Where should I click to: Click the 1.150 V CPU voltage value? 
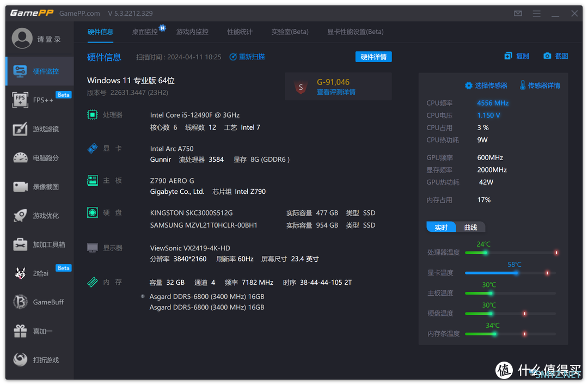click(x=488, y=115)
